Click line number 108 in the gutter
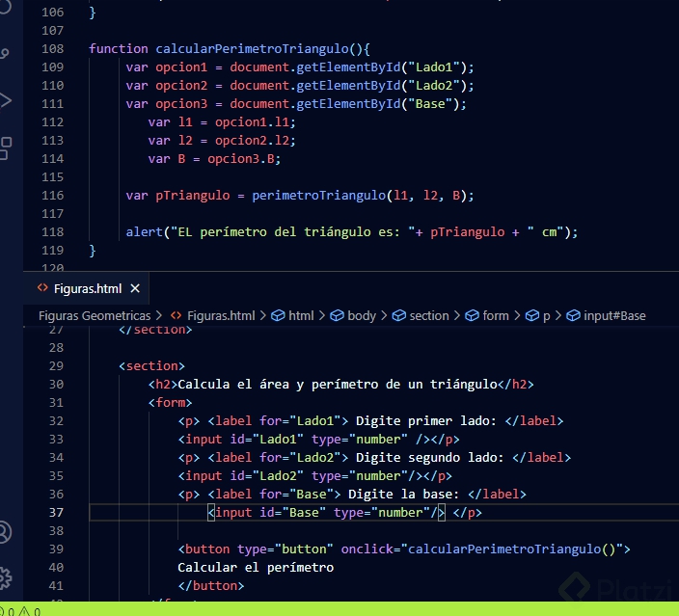This screenshot has height=616, width=679. click(52, 48)
